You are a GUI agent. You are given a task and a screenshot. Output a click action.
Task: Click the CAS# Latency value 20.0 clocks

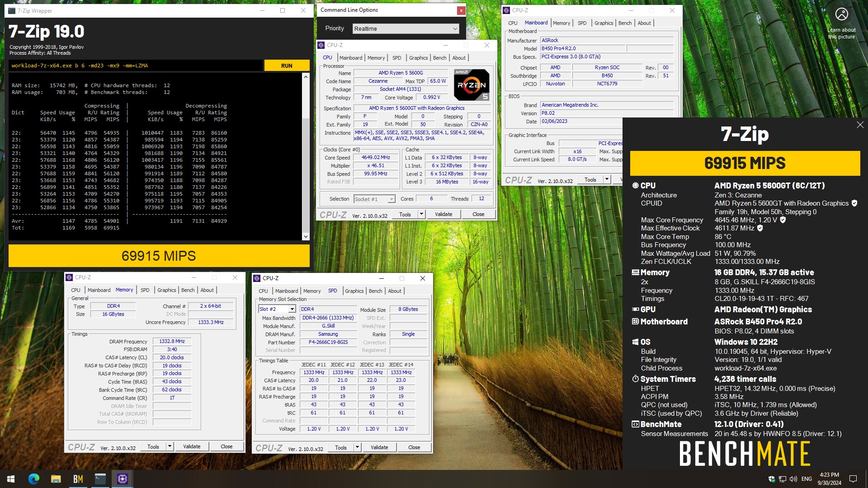(x=172, y=357)
